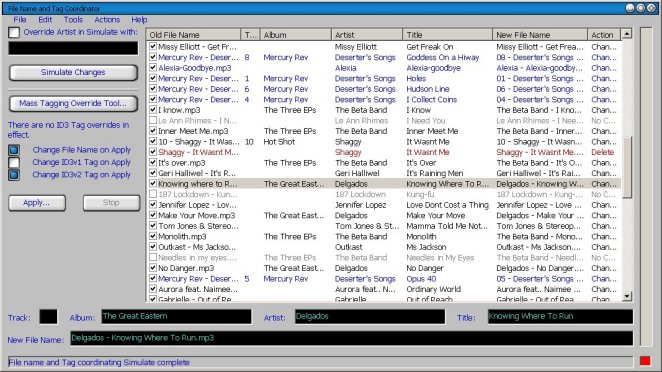The image size is (662, 372).
Task: Uncheck the Missy Elliott file row
Action: coord(153,46)
